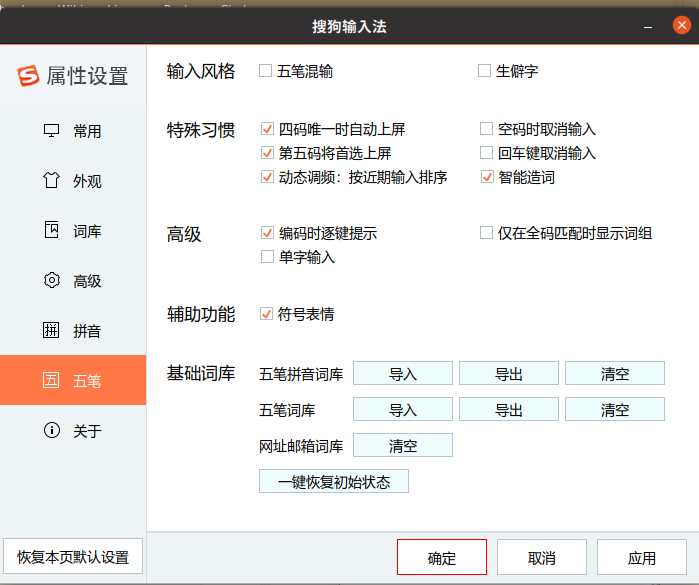Click 一键恢复初始状态 button
Image resolution: width=699 pixels, height=585 pixels.
(x=333, y=481)
